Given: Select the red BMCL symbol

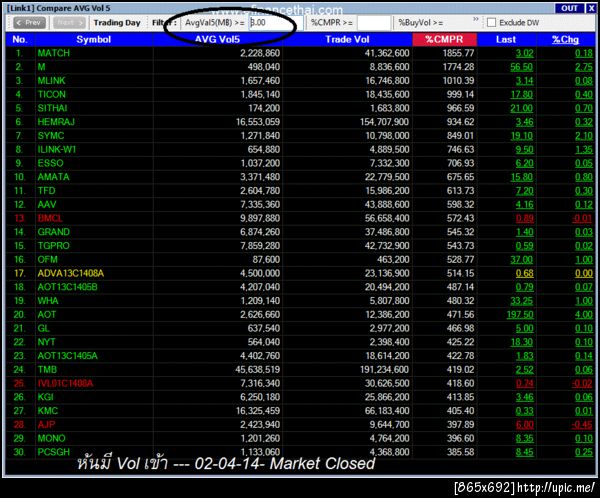Looking at the screenshot, I should [x=50, y=219].
